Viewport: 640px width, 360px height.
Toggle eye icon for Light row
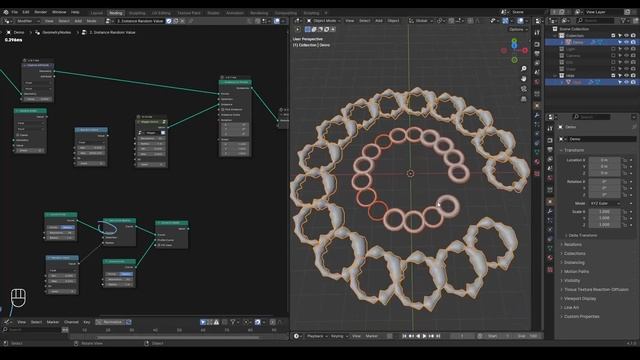point(627,49)
